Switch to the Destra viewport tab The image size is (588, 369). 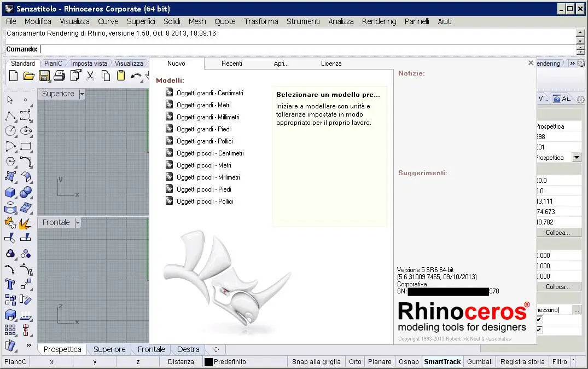click(x=188, y=349)
